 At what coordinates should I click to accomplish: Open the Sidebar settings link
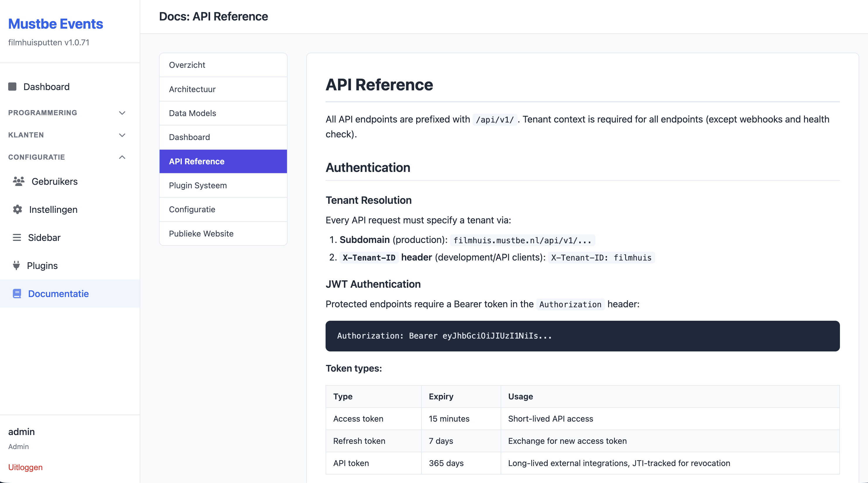pyautogui.click(x=70, y=238)
